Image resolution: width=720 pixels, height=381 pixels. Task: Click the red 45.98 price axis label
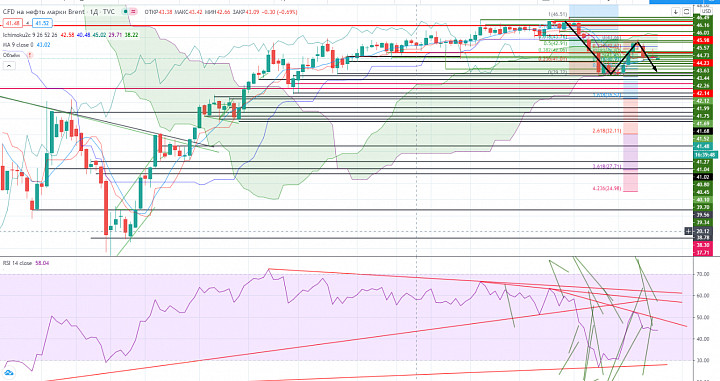point(702,40)
